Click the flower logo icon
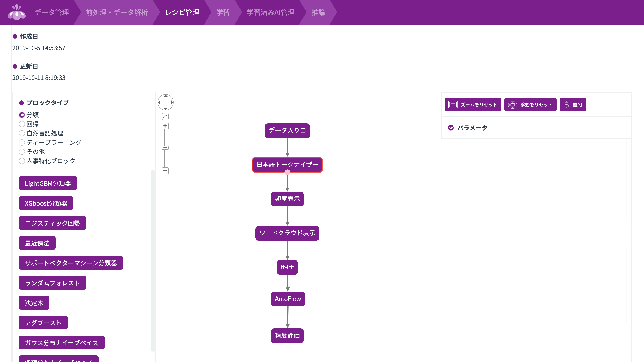The height and width of the screenshot is (362, 644). pyautogui.click(x=17, y=12)
